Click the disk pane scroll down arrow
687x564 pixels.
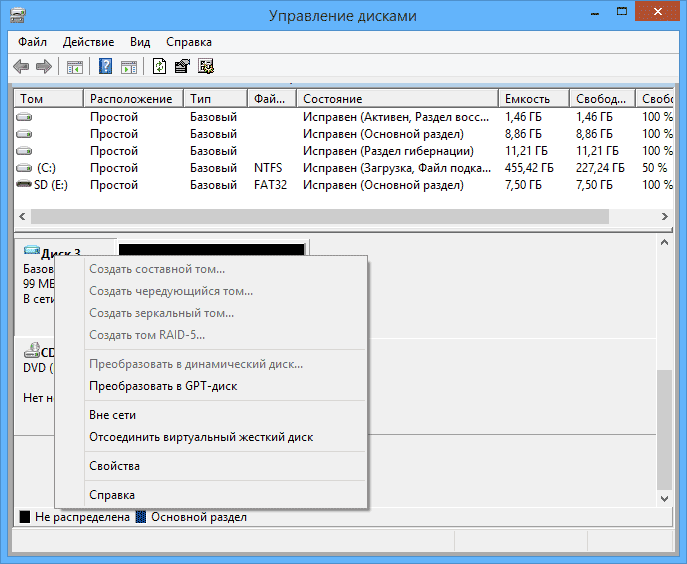[665, 499]
